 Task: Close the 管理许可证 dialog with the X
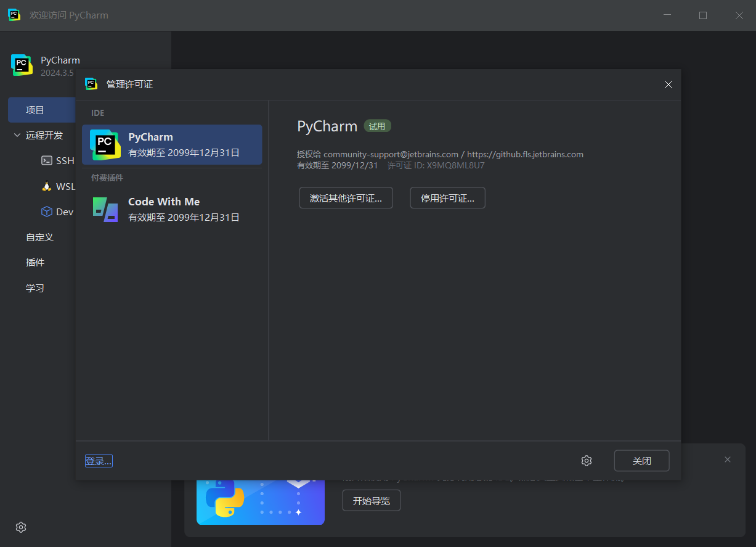tap(669, 84)
